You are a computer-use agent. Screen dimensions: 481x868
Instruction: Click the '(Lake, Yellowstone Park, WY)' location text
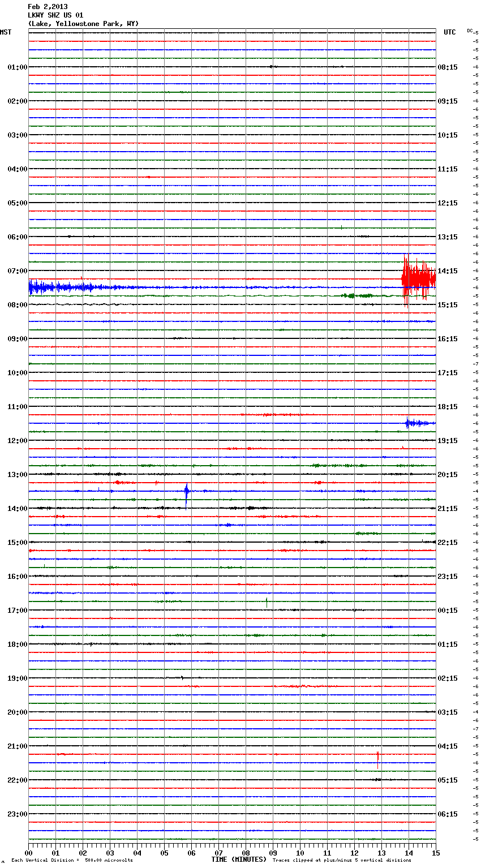83,24
